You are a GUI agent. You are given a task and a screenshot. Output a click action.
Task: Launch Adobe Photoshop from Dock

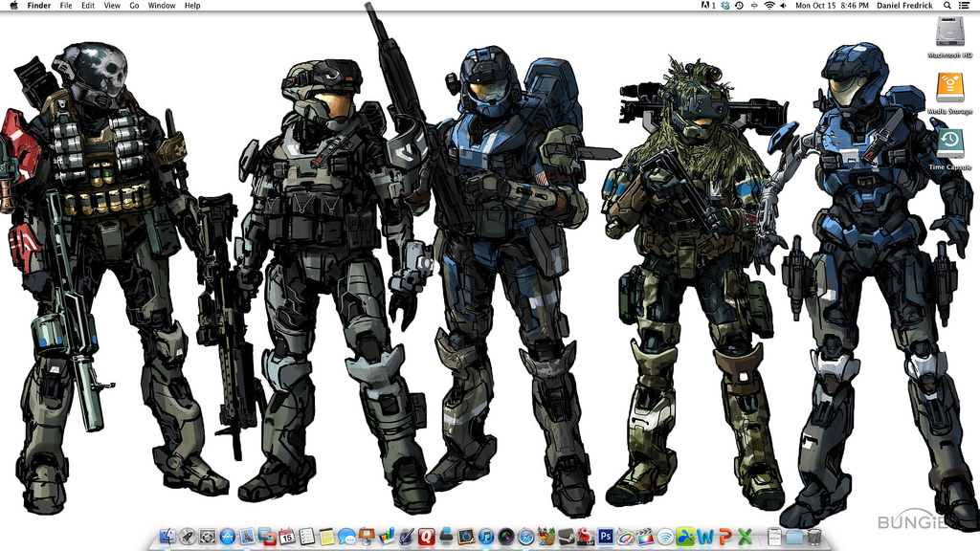tap(606, 536)
